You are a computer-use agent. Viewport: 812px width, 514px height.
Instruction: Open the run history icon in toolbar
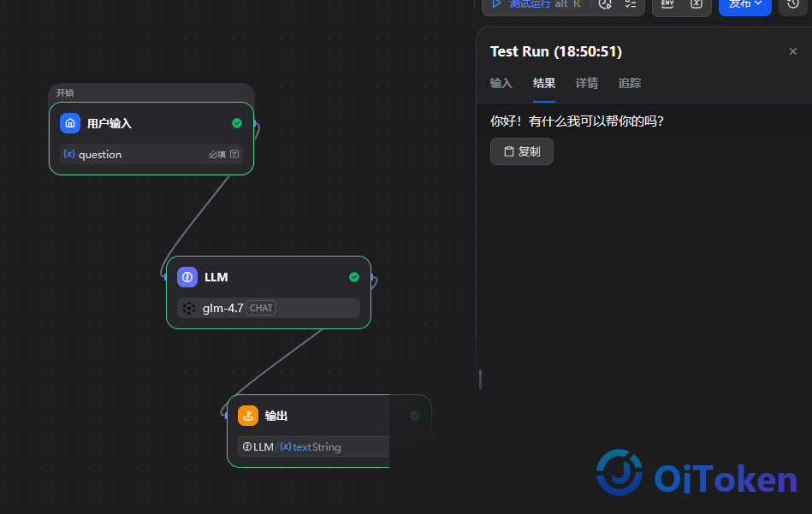[x=605, y=4]
